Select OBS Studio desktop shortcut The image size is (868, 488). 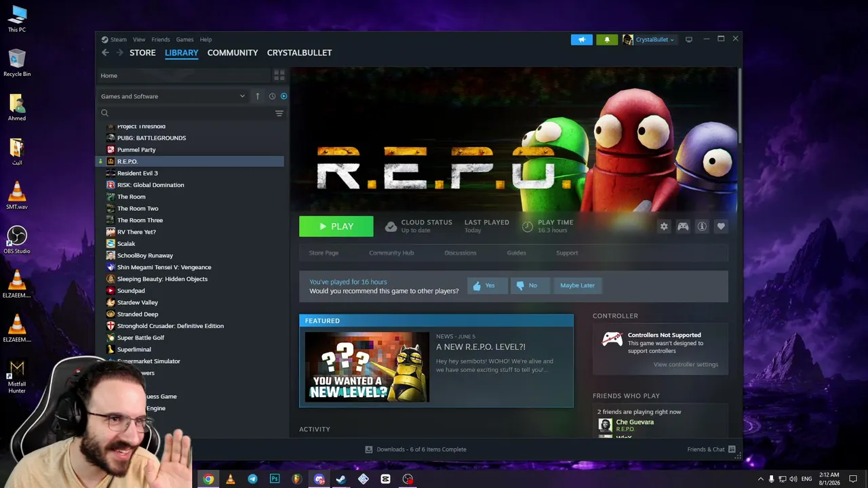17,240
